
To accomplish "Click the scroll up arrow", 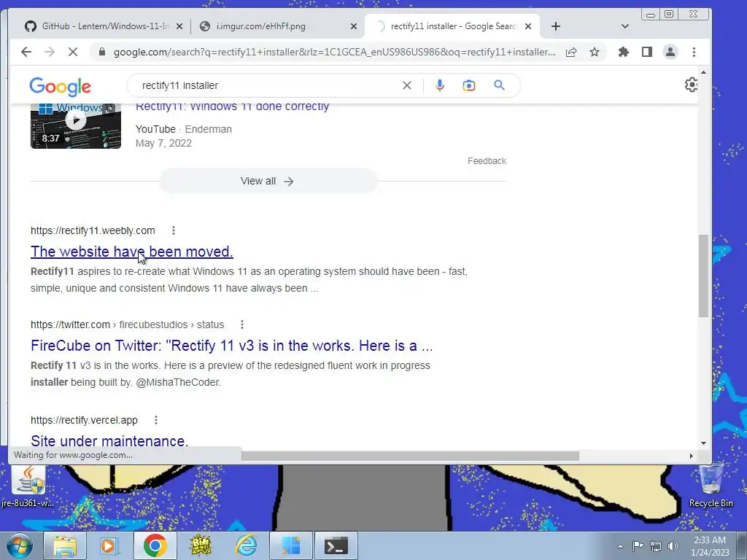I will click(x=704, y=72).
